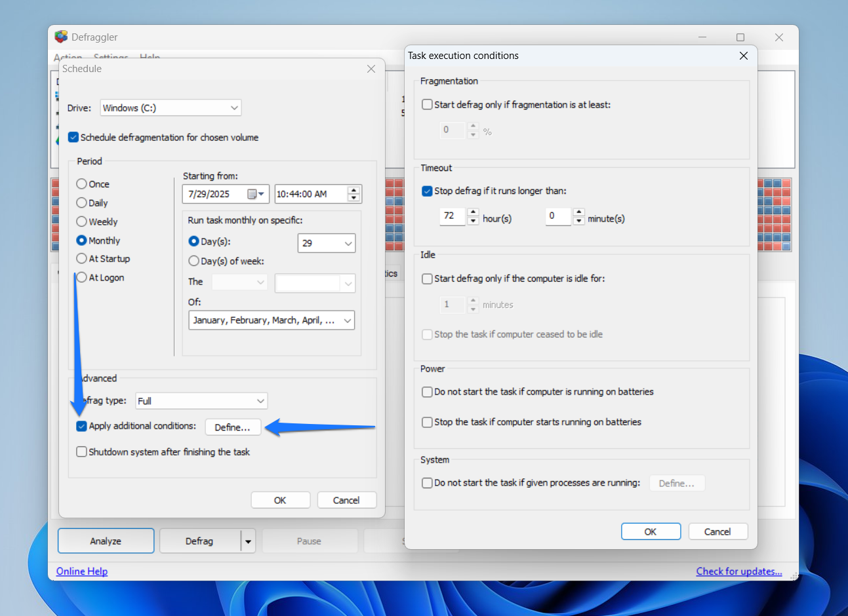Viewport: 848px width, 616px height.
Task: Click the 'Check for updates' link
Action: pyautogui.click(x=739, y=571)
